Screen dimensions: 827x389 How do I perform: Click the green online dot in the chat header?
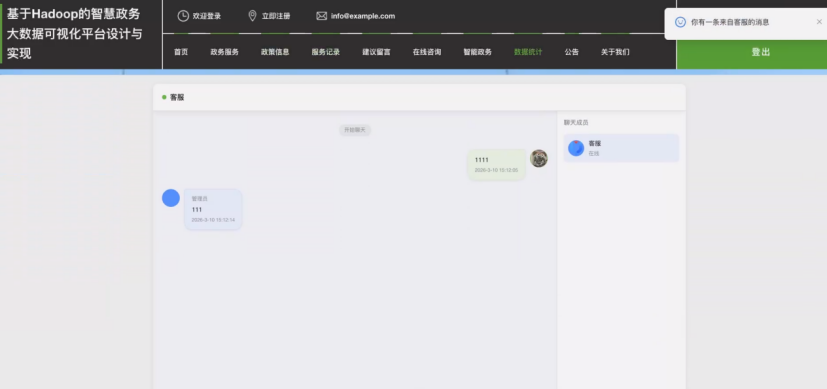click(164, 98)
